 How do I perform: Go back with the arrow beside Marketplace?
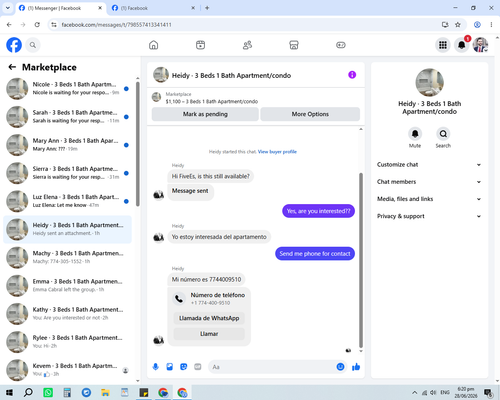coord(12,67)
